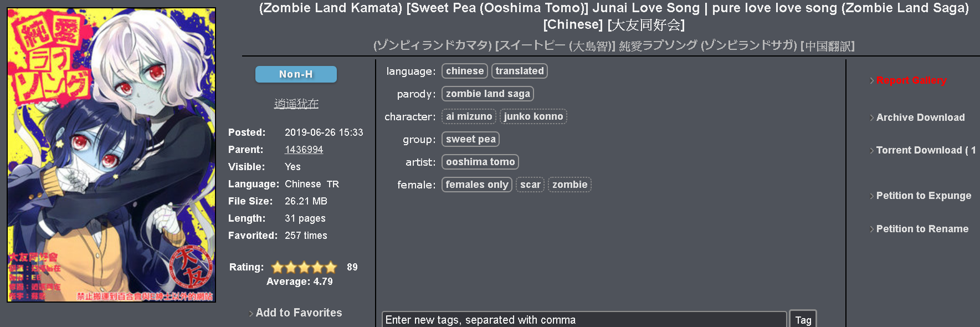Click Add to Favorites
980x327 pixels.
[x=299, y=313]
